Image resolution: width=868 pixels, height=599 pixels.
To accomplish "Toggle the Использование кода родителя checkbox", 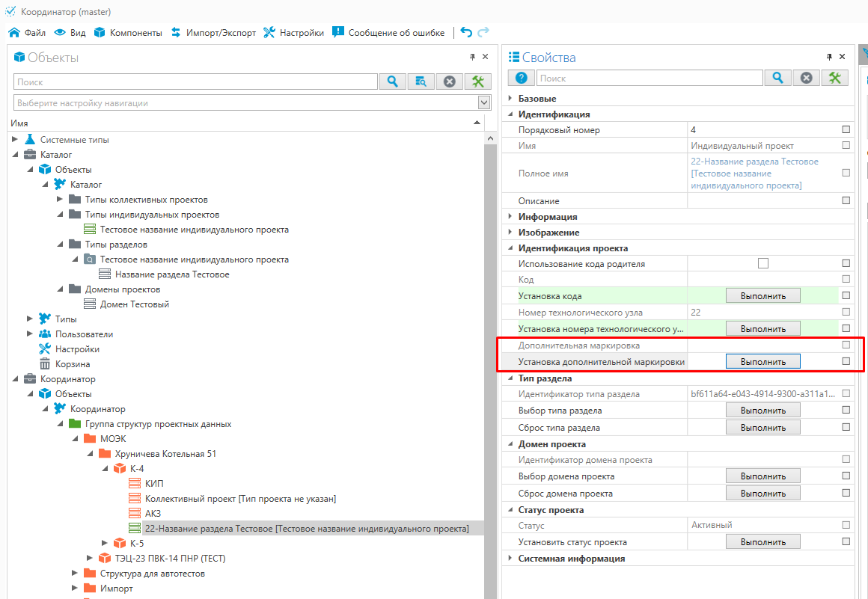I will click(762, 263).
